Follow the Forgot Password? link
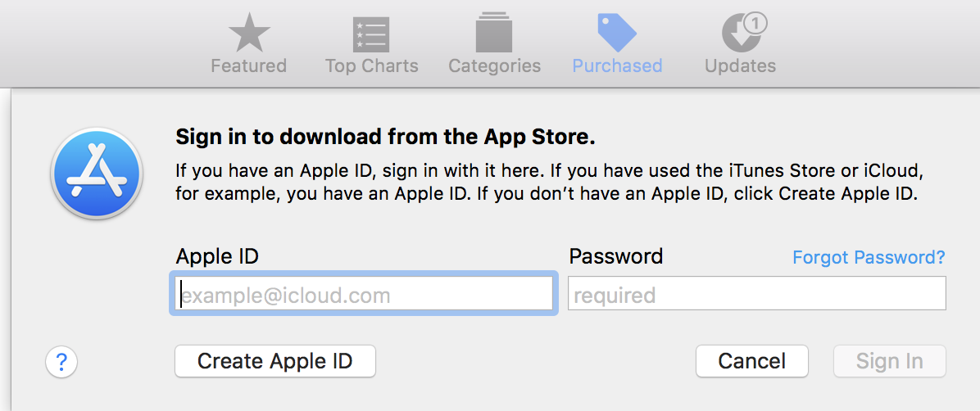Image resolution: width=980 pixels, height=411 pixels. point(869,258)
